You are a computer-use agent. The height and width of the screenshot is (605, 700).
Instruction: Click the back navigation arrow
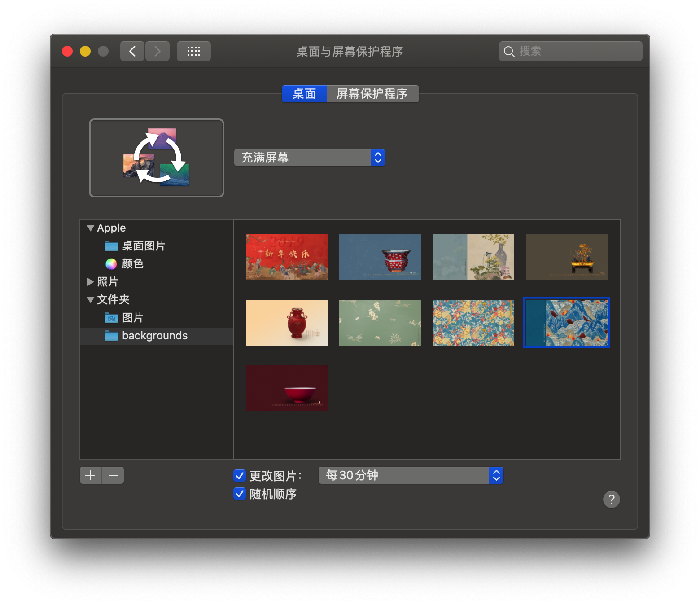[x=132, y=51]
